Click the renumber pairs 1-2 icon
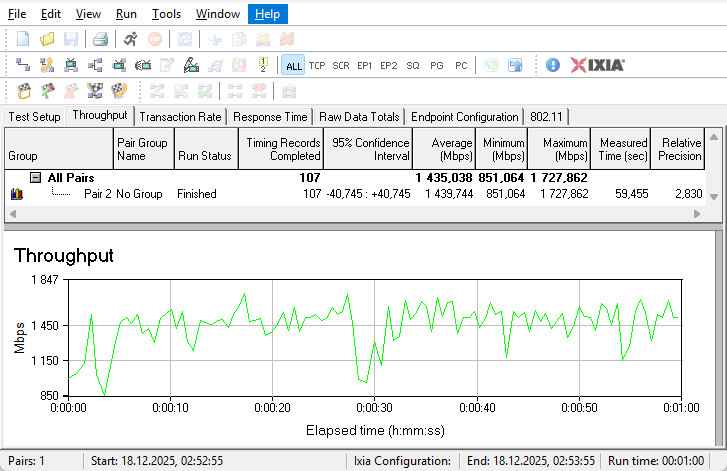Screen dimensions: 727x471 (263, 65)
